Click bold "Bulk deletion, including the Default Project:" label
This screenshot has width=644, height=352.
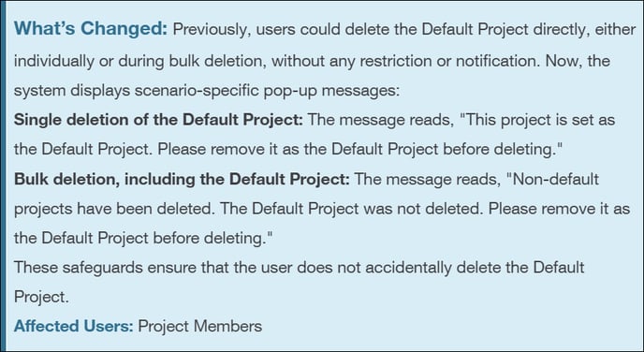coord(182,179)
